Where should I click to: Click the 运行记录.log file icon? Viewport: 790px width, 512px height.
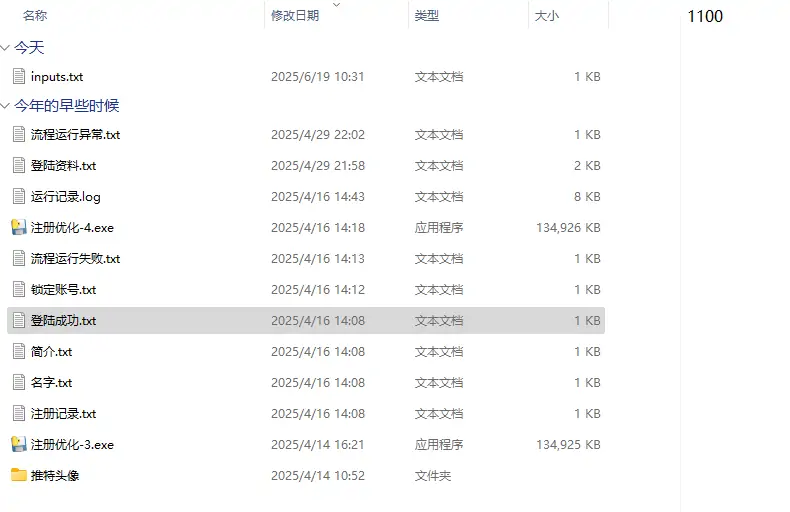tap(19, 197)
